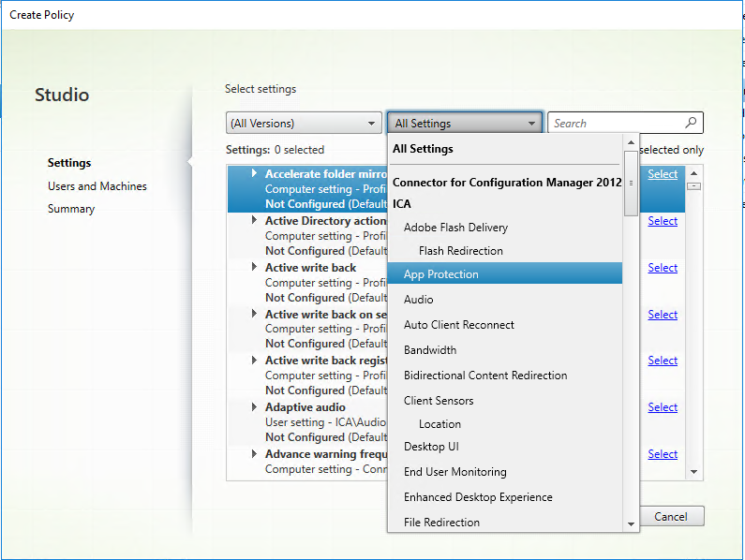Click dropdown list scroll-down arrow

point(631,523)
